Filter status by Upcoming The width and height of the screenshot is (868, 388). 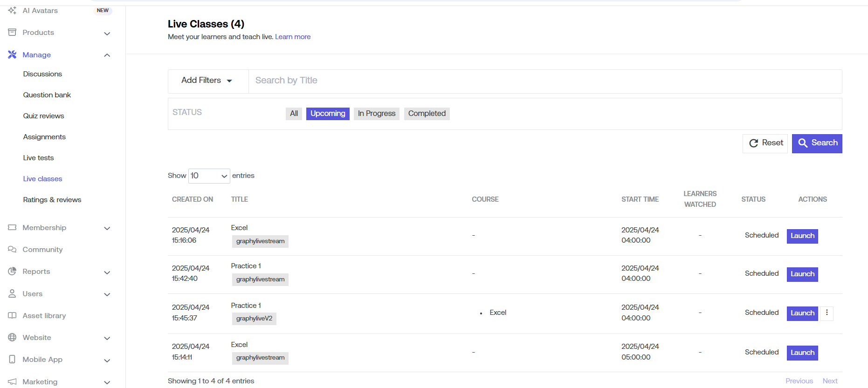coord(328,114)
